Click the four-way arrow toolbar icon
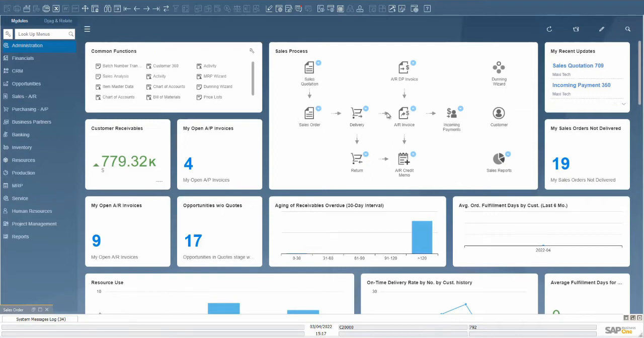The height and width of the screenshot is (338, 644). tap(85, 9)
